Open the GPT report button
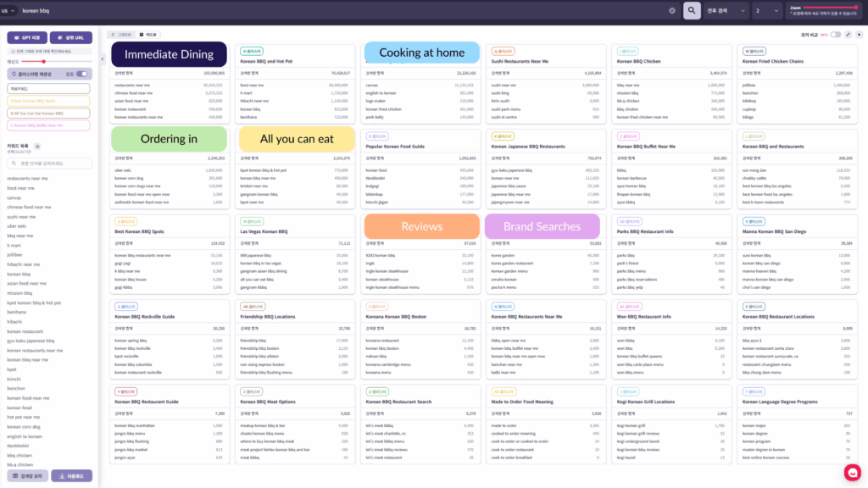 [x=27, y=37]
